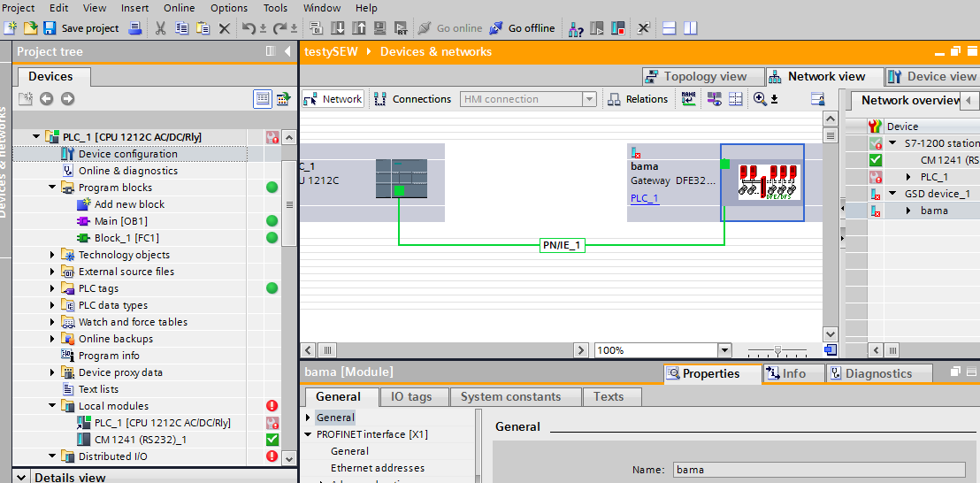Collapse the PROFINET interface [X1] section
The image size is (980, 483).
tap(308, 434)
